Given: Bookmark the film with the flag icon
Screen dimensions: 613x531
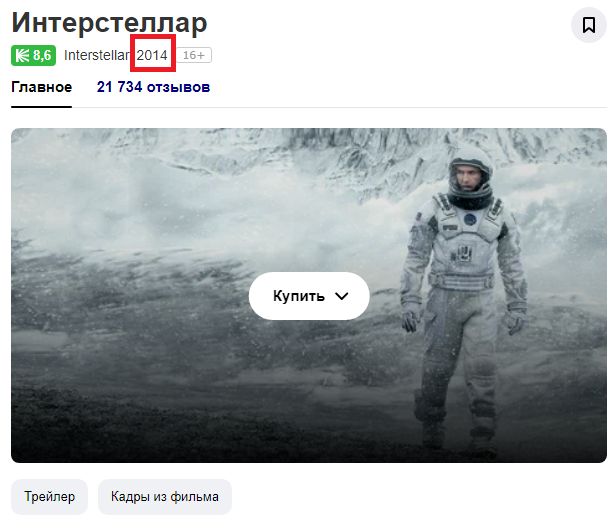Looking at the screenshot, I should pos(589,25).
